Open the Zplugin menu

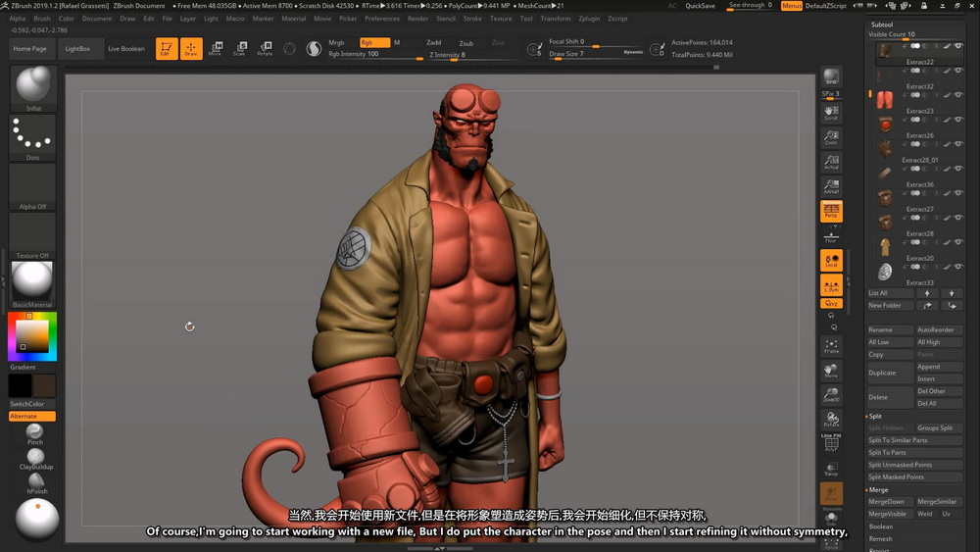coord(589,18)
